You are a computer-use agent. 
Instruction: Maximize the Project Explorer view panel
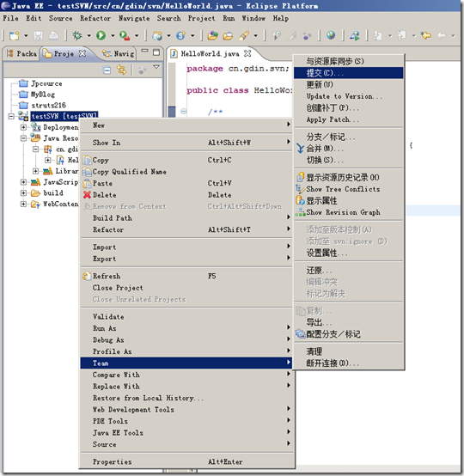156,52
